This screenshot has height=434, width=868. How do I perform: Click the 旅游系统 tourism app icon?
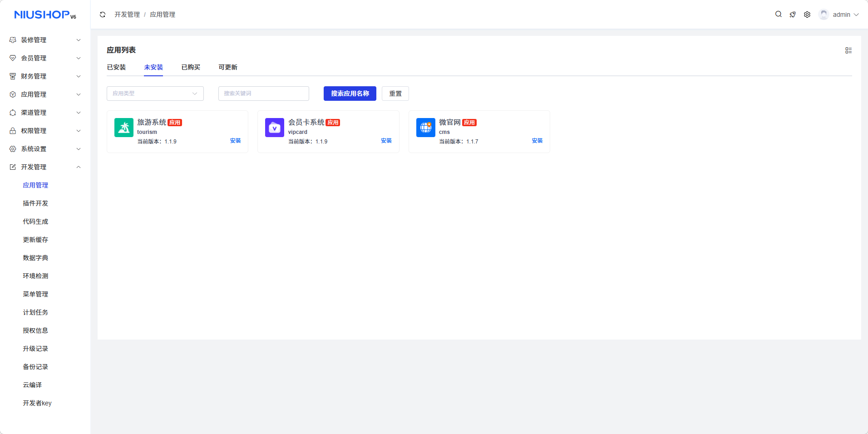[x=124, y=128]
